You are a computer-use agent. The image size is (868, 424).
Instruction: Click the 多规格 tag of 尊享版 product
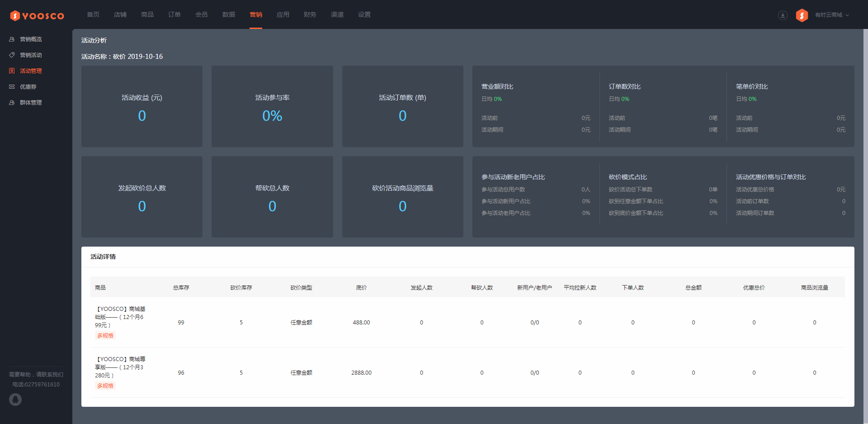point(105,386)
